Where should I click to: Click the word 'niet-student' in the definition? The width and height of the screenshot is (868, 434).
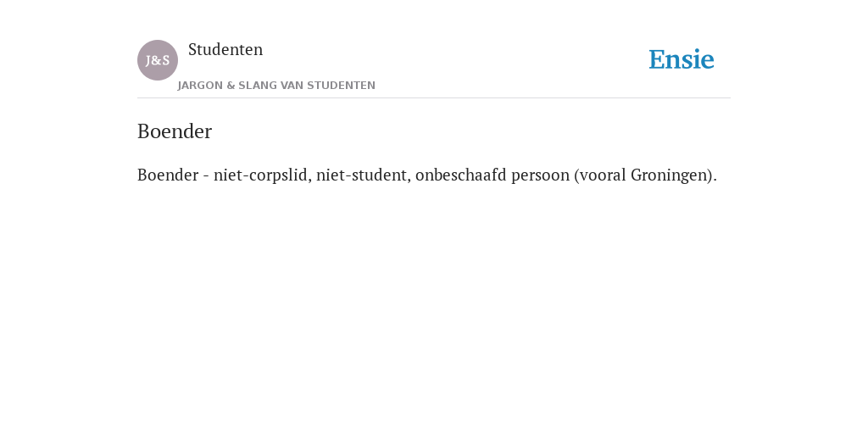click(x=364, y=175)
